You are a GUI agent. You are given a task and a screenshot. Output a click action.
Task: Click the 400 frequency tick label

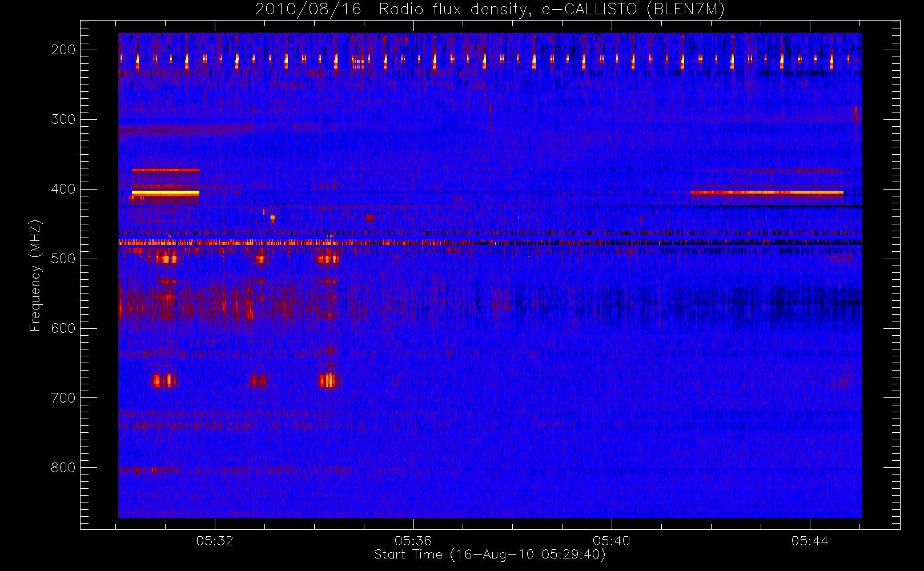click(63, 189)
